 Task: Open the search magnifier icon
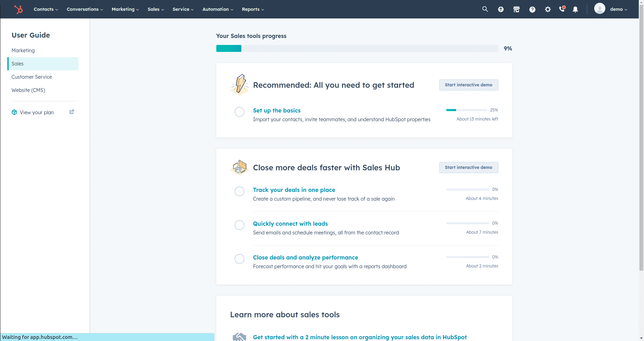pyautogui.click(x=485, y=9)
